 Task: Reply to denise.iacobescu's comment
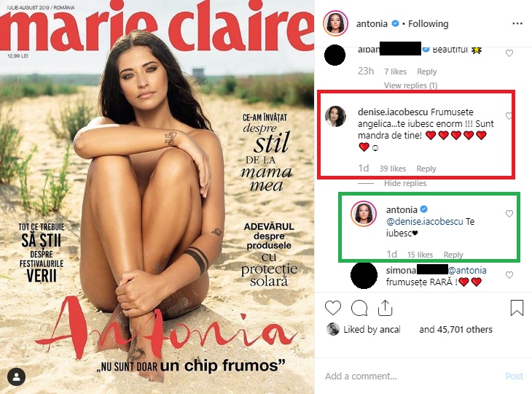pyautogui.click(x=426, y=169)
